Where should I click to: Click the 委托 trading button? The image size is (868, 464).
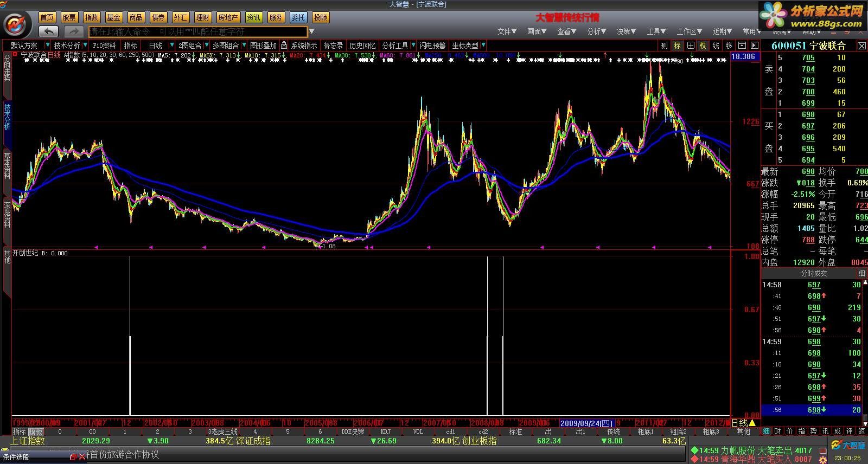[x=298, y=17]
